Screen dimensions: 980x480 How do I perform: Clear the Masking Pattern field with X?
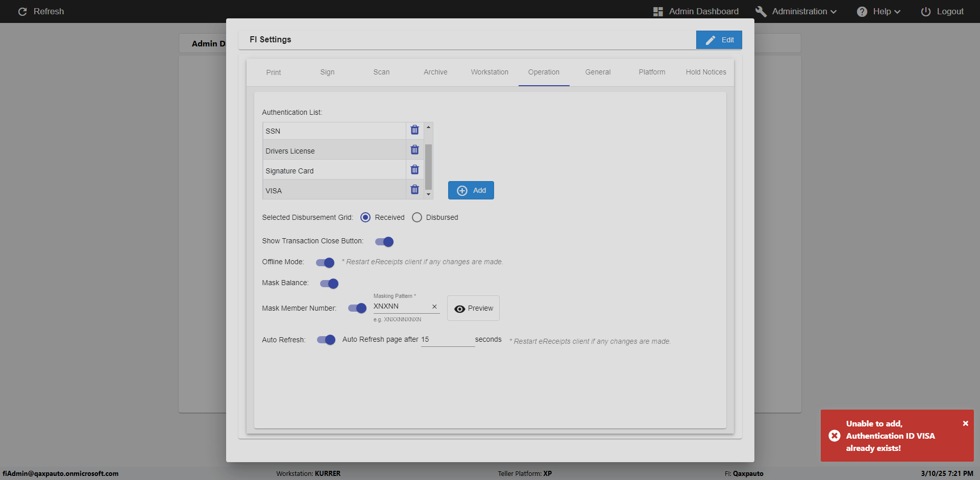point(434,307)
